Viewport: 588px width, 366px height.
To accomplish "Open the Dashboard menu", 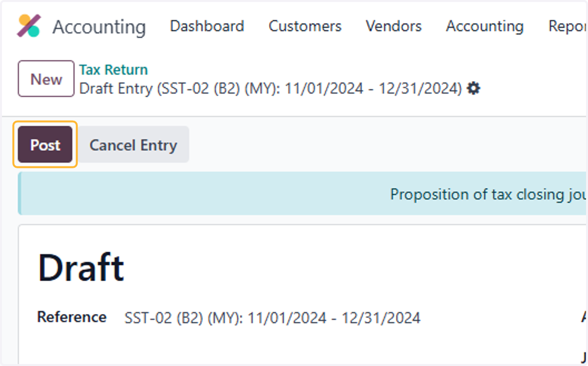I will (207, 26).
